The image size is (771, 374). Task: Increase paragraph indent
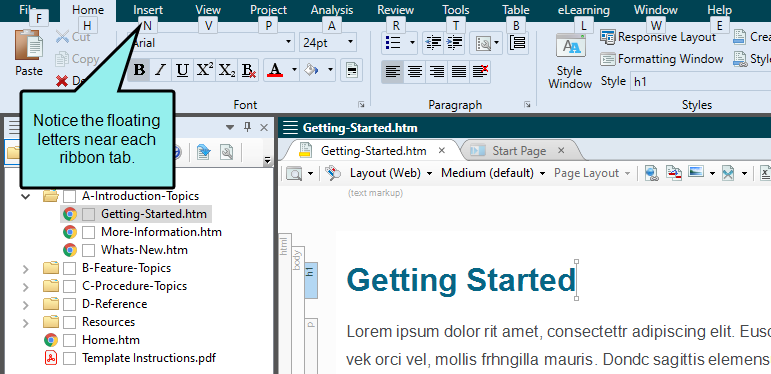tap(455, 43)
